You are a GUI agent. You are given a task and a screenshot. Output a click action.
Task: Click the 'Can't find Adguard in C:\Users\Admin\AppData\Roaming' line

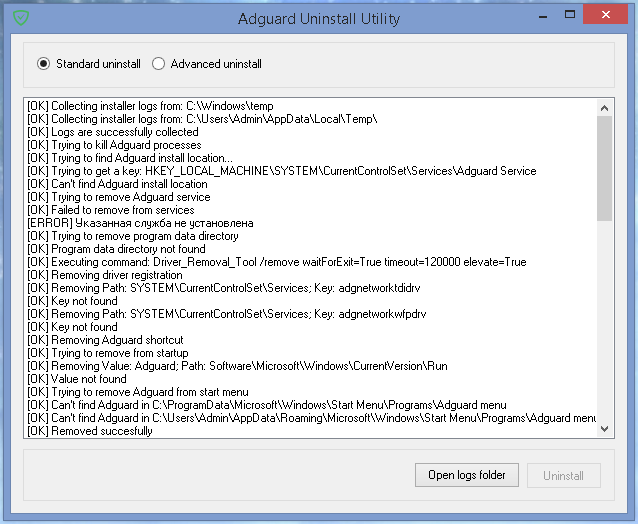coord(311,419)
